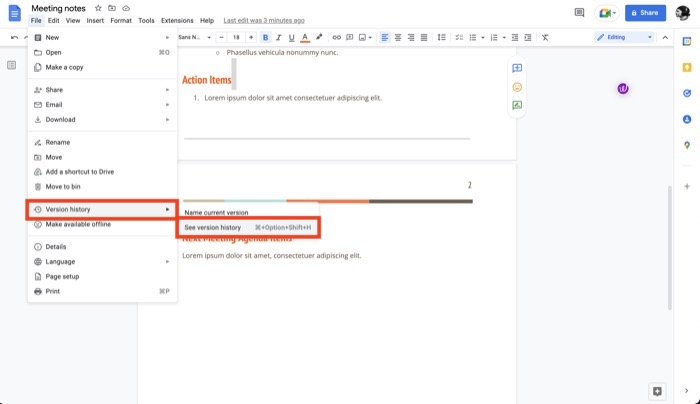Select See version history

click(x=212, y=227)
